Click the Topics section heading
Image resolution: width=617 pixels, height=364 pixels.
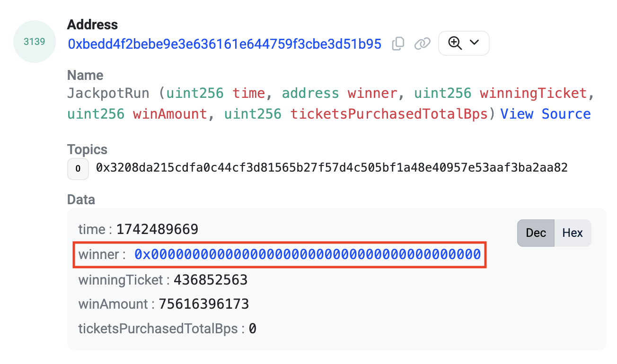click(88, 149)
